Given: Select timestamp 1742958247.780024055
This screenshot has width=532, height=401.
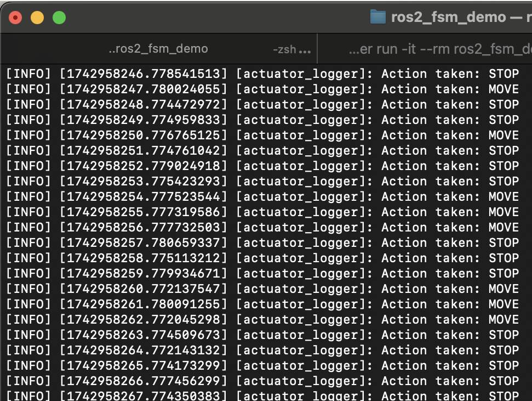Looking at the screenshot, I should point(144,89).
